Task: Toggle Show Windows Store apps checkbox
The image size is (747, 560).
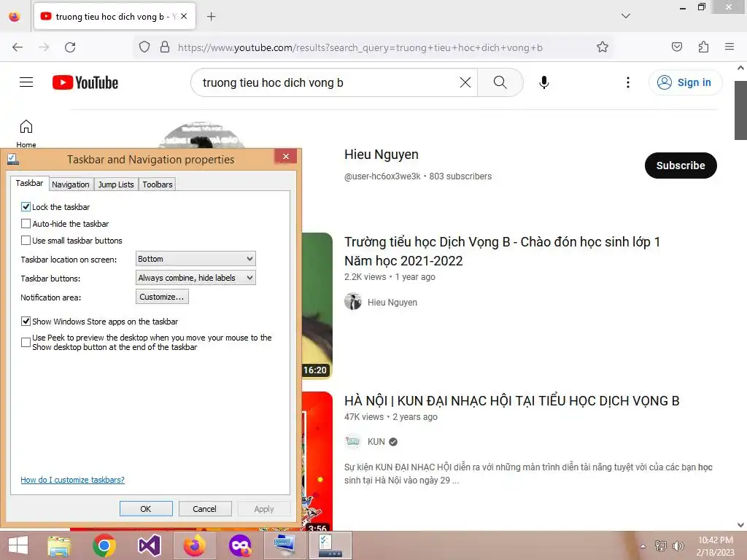Action: coord(26,321)
